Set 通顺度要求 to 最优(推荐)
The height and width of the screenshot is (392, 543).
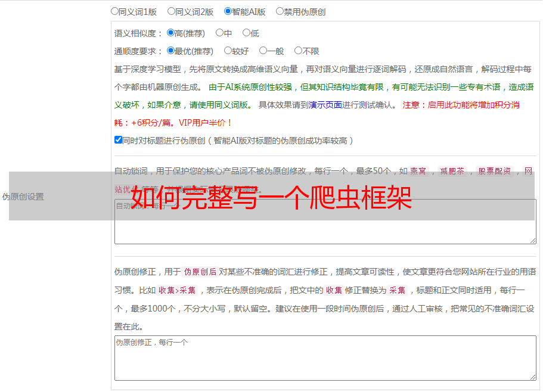170,51
